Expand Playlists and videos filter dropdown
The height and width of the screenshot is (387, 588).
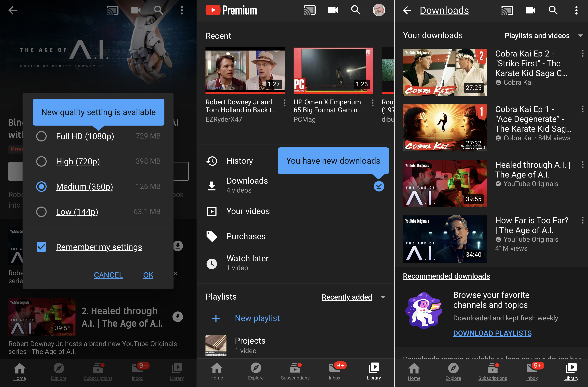(544, 36)
